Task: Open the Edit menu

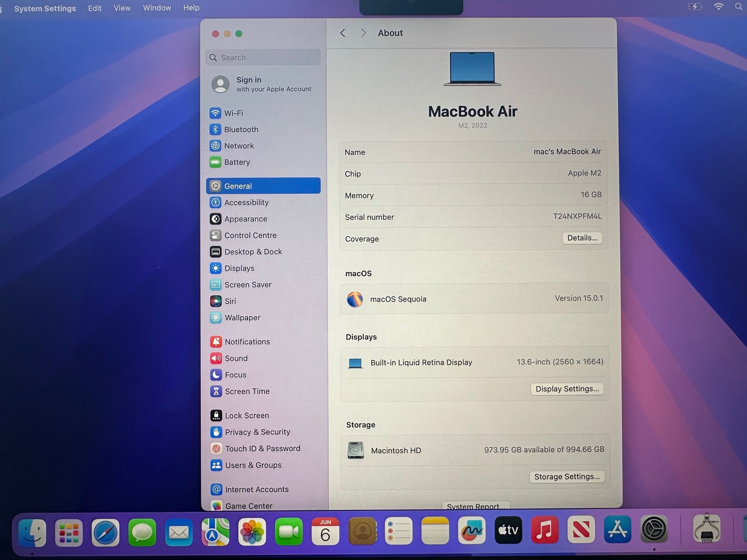Action: (95, 8)
